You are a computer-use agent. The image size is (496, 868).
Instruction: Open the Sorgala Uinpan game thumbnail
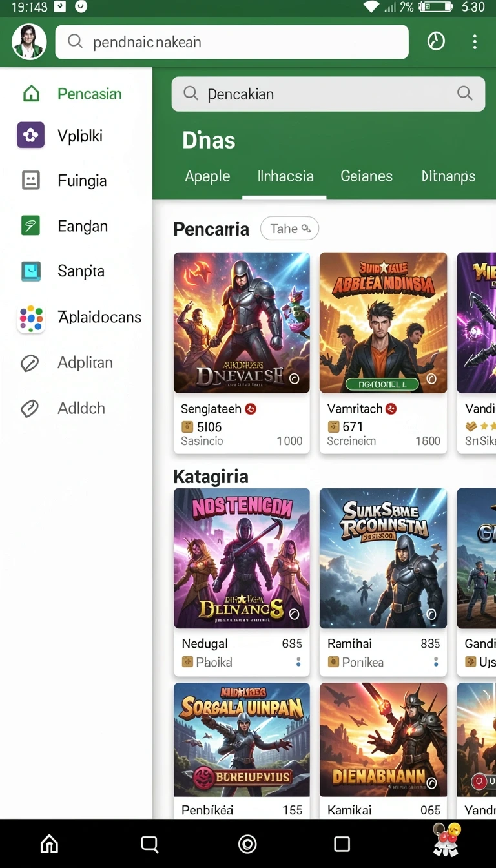(242, 740)
